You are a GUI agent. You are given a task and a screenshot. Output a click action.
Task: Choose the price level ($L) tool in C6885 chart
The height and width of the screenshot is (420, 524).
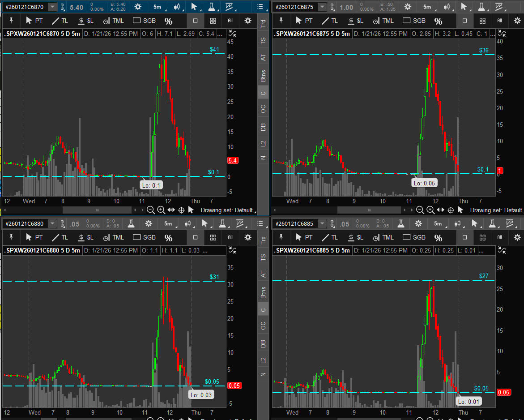[x=356, y=237]
